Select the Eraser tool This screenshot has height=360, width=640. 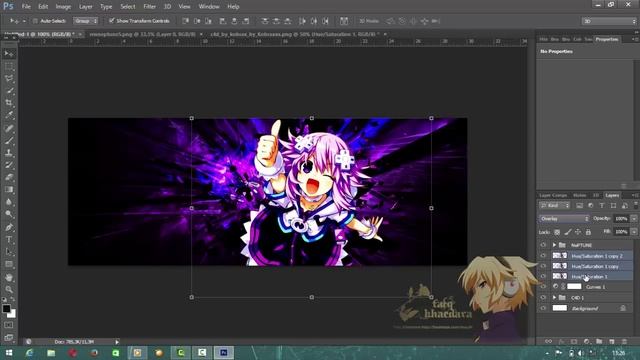pos(9,178)
